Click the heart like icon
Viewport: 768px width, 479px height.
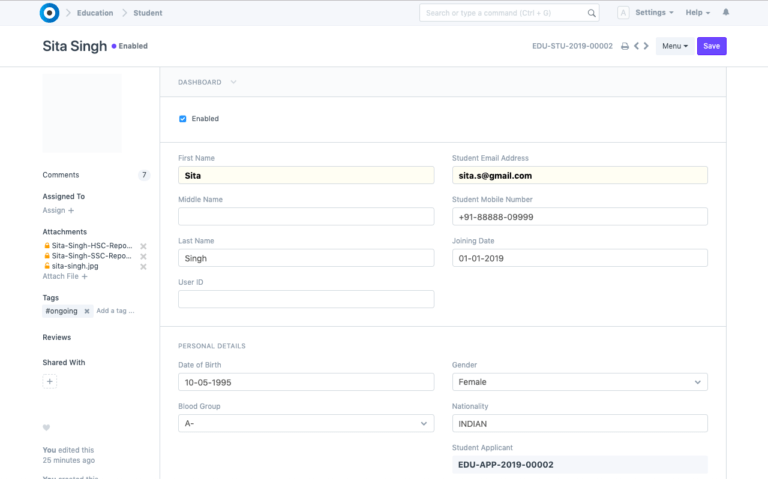46,428
